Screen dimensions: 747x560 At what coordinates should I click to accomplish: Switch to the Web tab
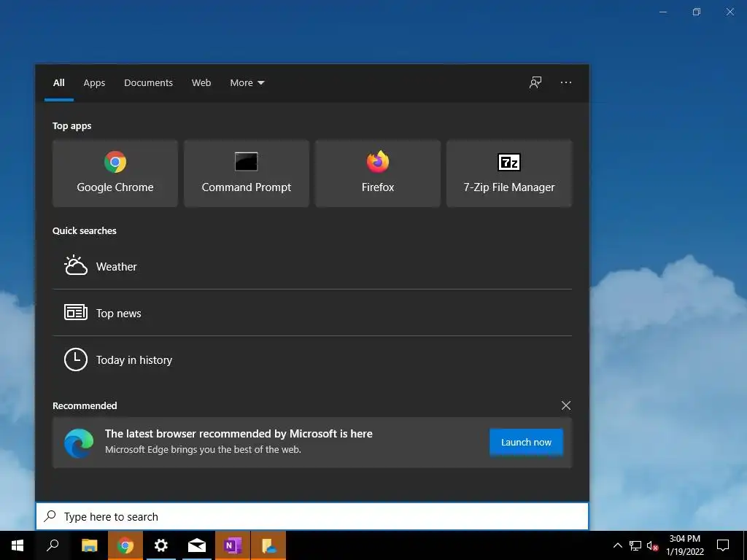[x=201, y=82]
